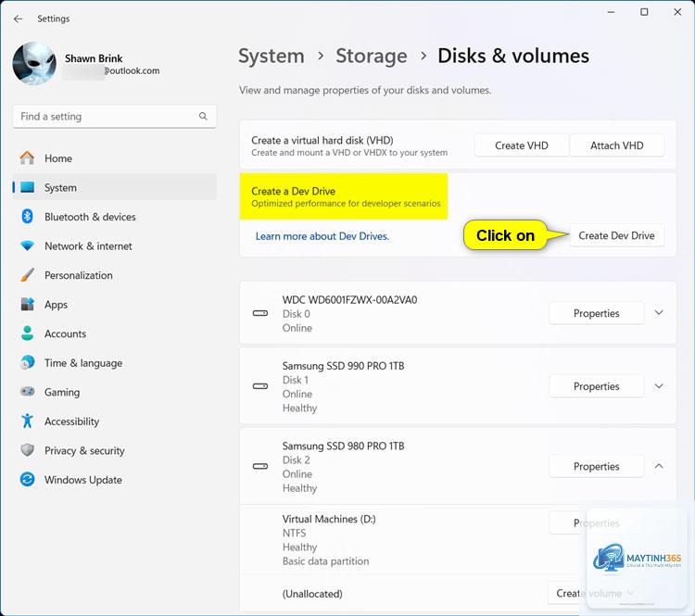Click the Network wifi icon
Image resolution: width=695 pixels, height=616 pixels.
pyautogui.click(x=28, y=246)
